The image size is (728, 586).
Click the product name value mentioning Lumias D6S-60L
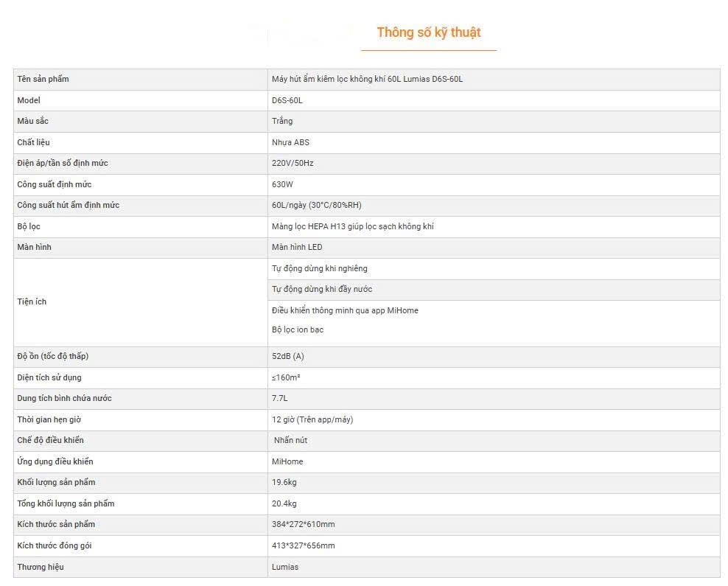point(367,79)
